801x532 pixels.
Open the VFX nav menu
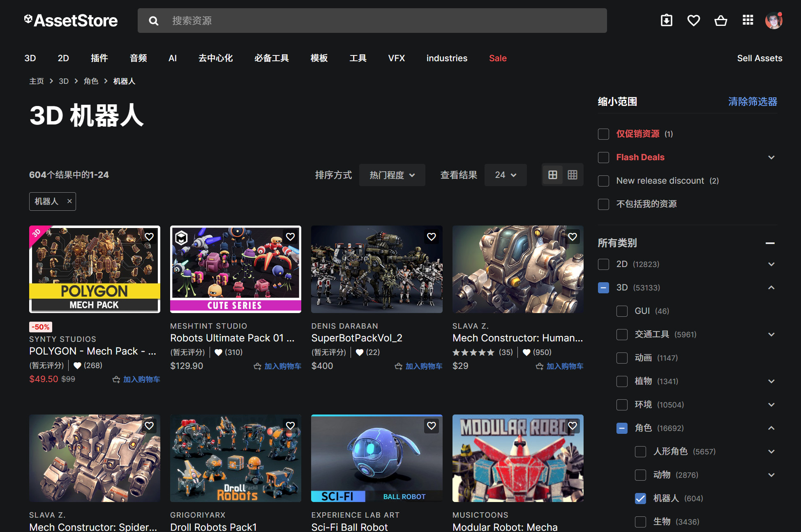(397, 58)
